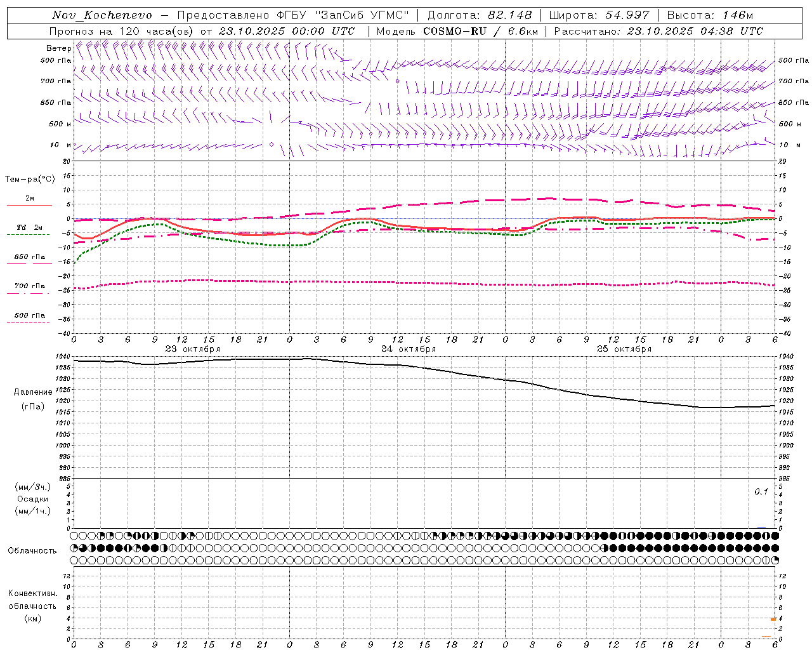Click 'Прогноз на 120 часа(ов)' forecast header
Screen dimensions: 812x650
click(x=122, y=31)
